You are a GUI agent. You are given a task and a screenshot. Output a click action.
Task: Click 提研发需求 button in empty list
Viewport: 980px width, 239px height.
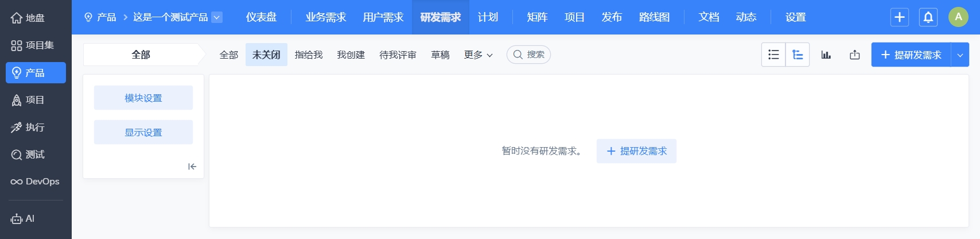click(636, 151)
